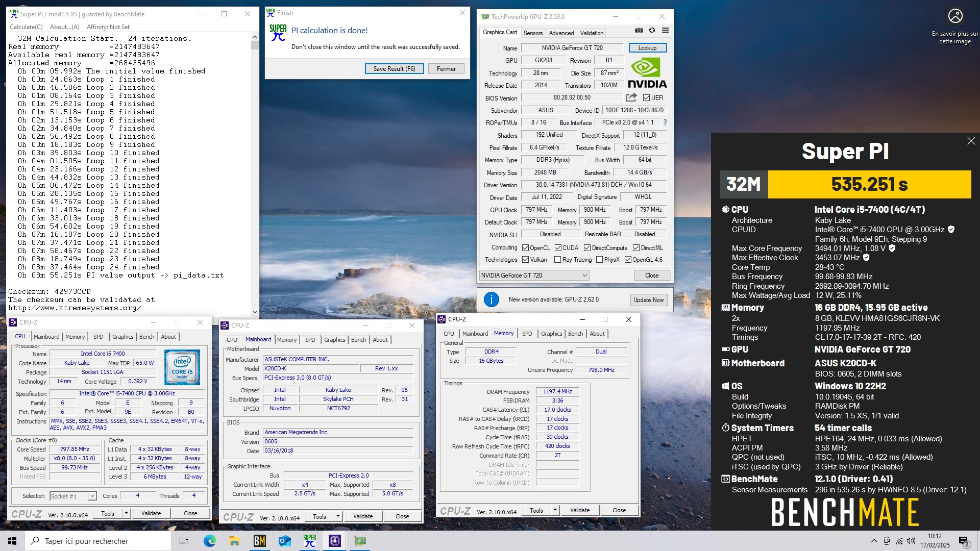Open Outlook from the taskbar
The width and height of the screenshot is (980, 551).
(284, 541)
